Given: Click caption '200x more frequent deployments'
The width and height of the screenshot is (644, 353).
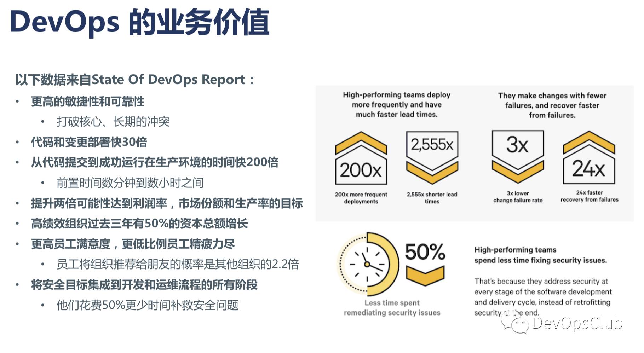Looking at the screenshot, I should [361, 198].
